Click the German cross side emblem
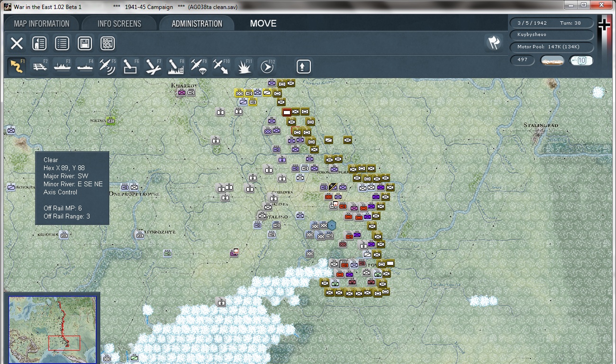The image size is (616, 364). point(604,25)
